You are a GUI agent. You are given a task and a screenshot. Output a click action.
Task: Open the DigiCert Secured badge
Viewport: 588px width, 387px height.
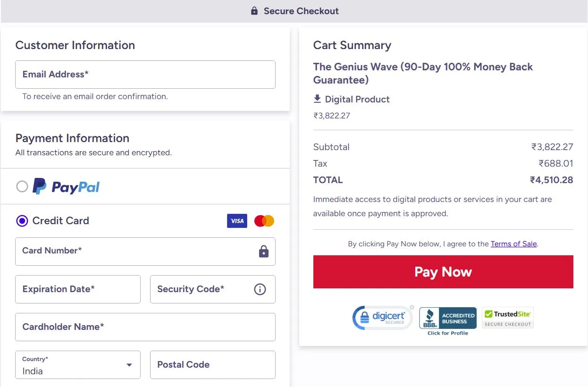tap(383, 318)
